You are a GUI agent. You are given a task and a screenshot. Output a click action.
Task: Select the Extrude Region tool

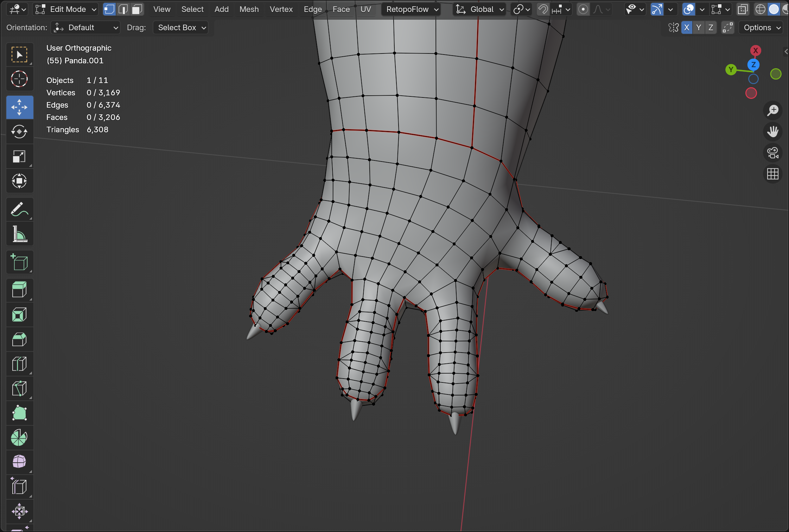tap(19, 290)
